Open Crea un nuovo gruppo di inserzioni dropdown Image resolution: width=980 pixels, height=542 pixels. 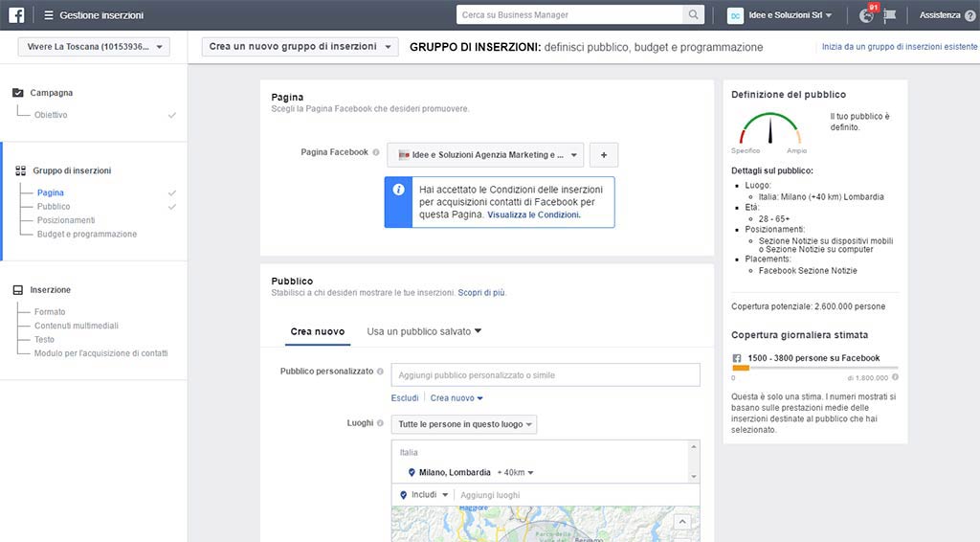[x=300, y=47]
